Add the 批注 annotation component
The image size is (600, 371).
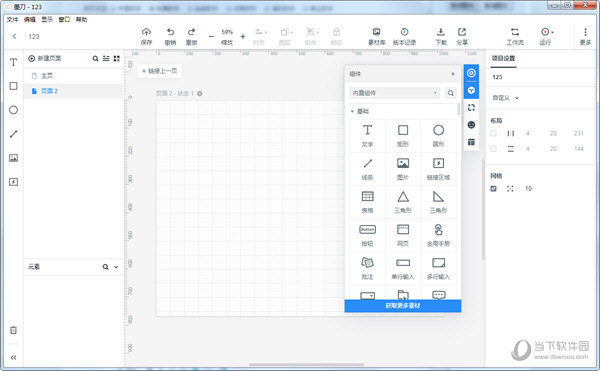(367, 268)
